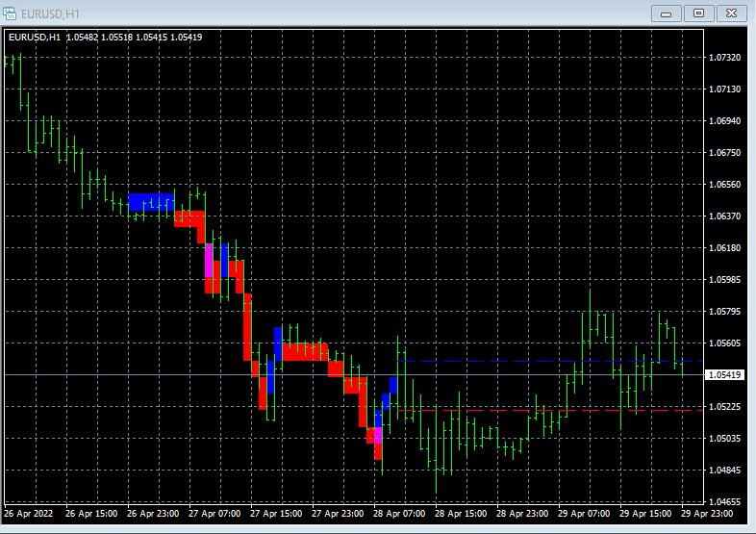Image resolution: width=756 pixels, height=534 pixels.
Task: Close the EURUSD,H1 chart window
Action: pos(731,13)
